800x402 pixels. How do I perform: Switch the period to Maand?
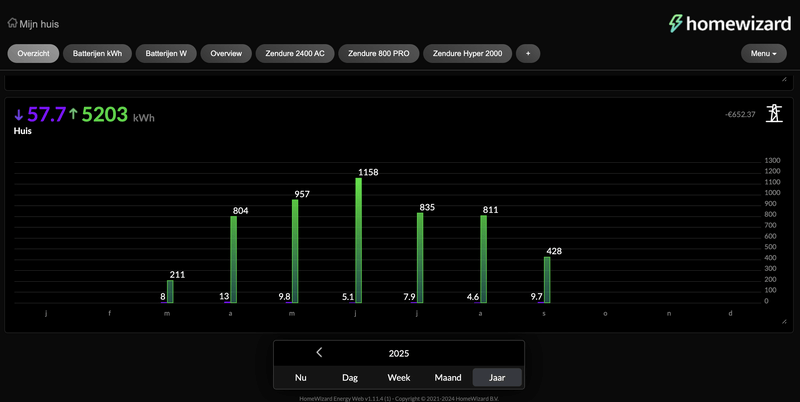[x=448, y=378]
